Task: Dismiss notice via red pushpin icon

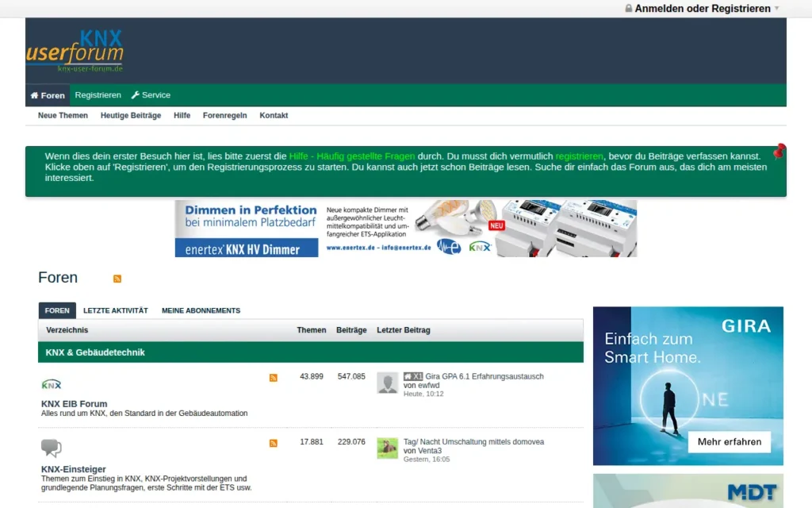Action: 779,152
